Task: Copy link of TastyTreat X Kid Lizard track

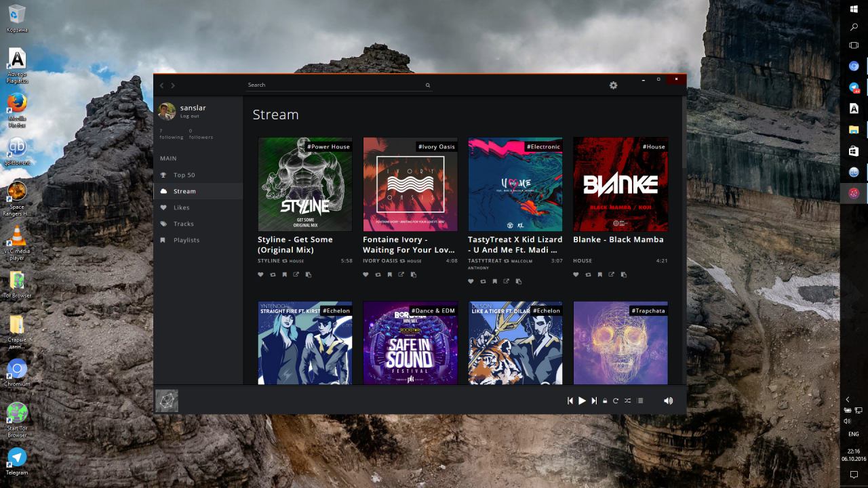Action: [519, 281]
